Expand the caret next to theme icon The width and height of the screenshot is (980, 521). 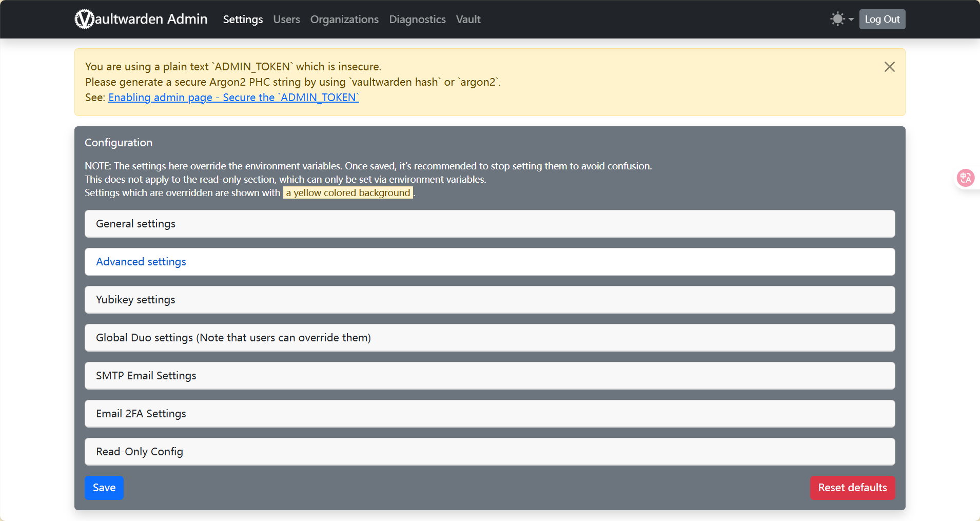pyautogui.click(x=851, y=20)
